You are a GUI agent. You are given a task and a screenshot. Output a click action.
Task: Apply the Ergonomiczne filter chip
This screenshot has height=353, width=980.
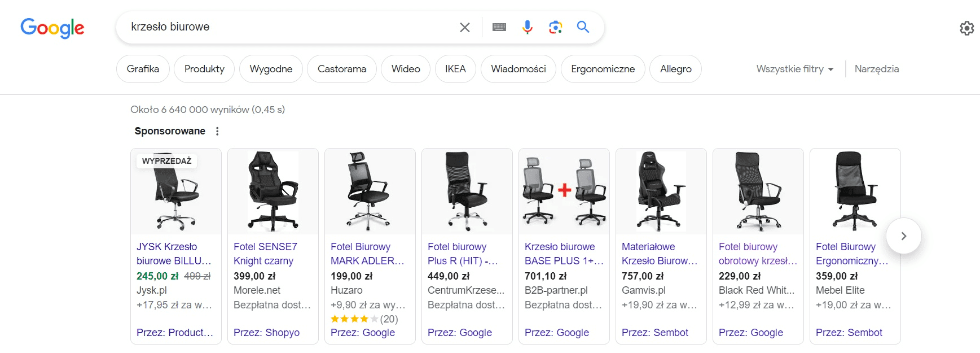point(603,68)
